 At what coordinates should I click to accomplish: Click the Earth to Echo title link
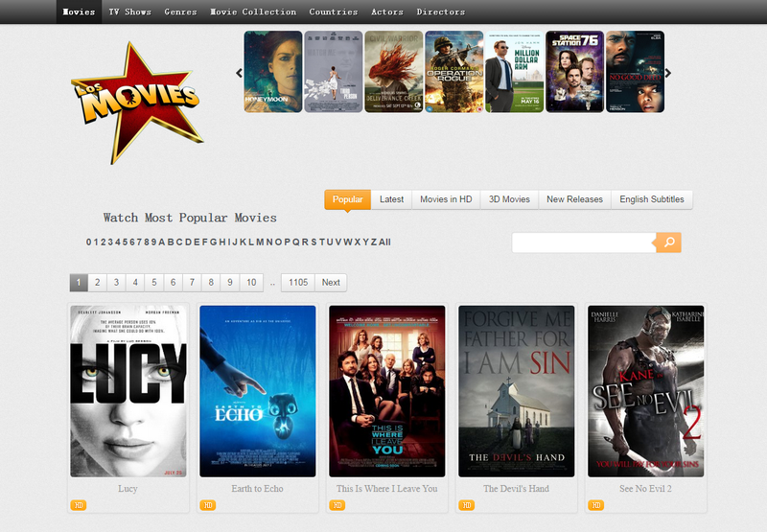click(x=257, y=489)
